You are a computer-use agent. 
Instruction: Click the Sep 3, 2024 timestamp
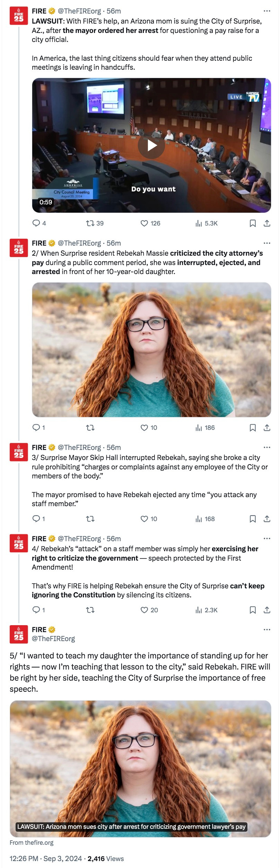click(x=63, y=859)
